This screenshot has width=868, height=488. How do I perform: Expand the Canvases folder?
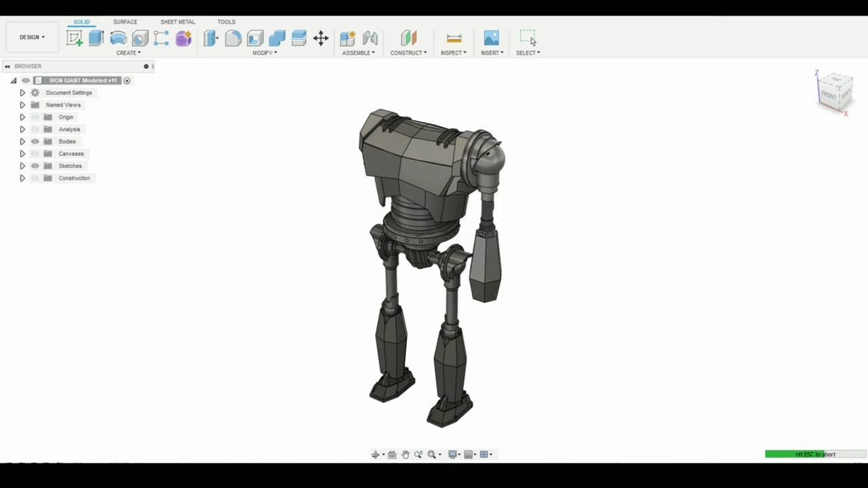pos(22,154)
